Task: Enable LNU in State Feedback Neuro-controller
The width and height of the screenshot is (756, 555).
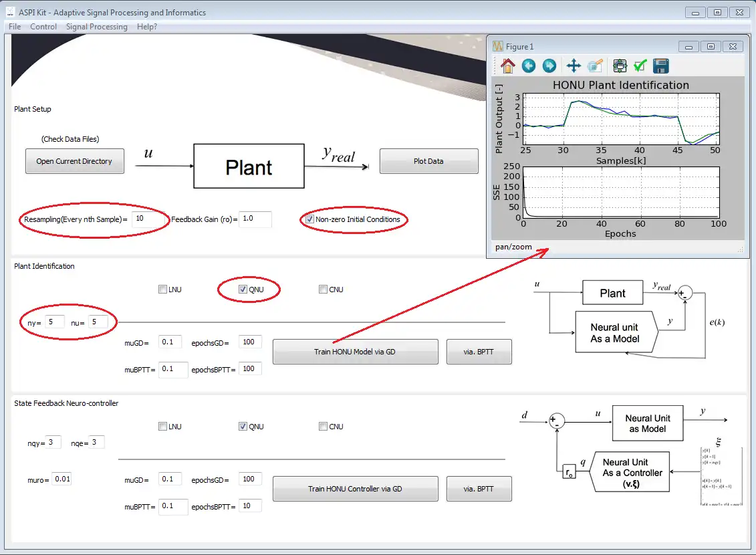Action: (x=162, y=426)
